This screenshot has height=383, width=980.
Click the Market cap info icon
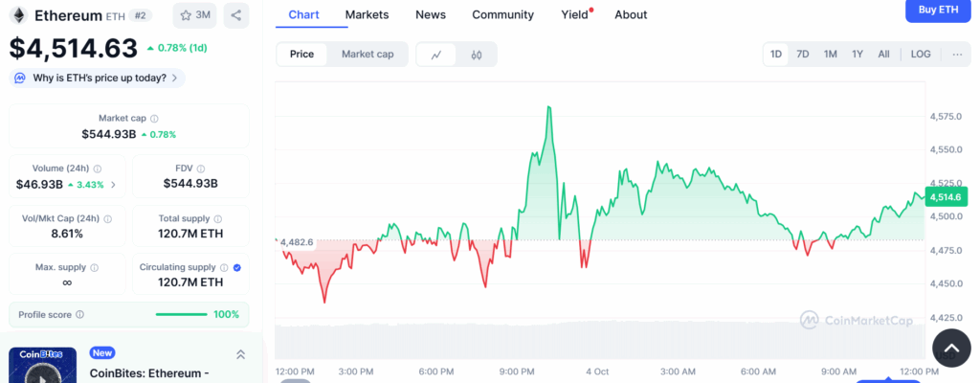tap(155, 119)
